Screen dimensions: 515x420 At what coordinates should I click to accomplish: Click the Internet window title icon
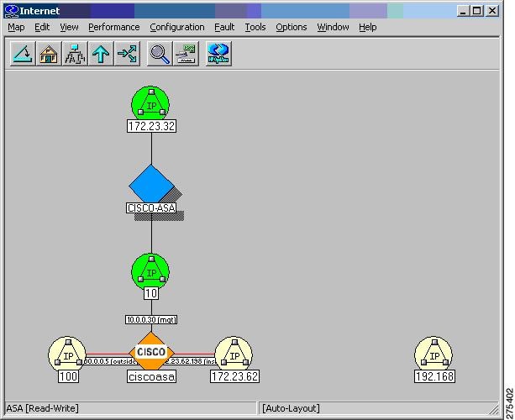pos(11,11)
